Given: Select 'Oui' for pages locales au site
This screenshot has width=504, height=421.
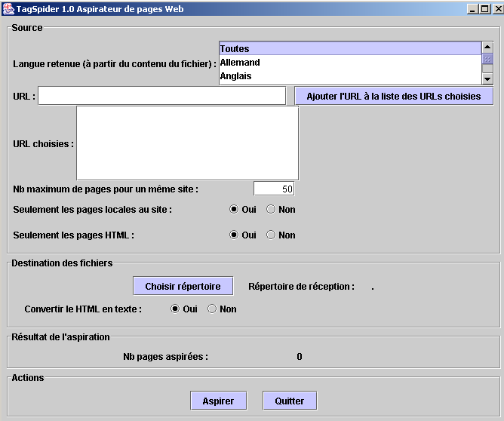Looking at the screenshot, I should click(234, 210).
